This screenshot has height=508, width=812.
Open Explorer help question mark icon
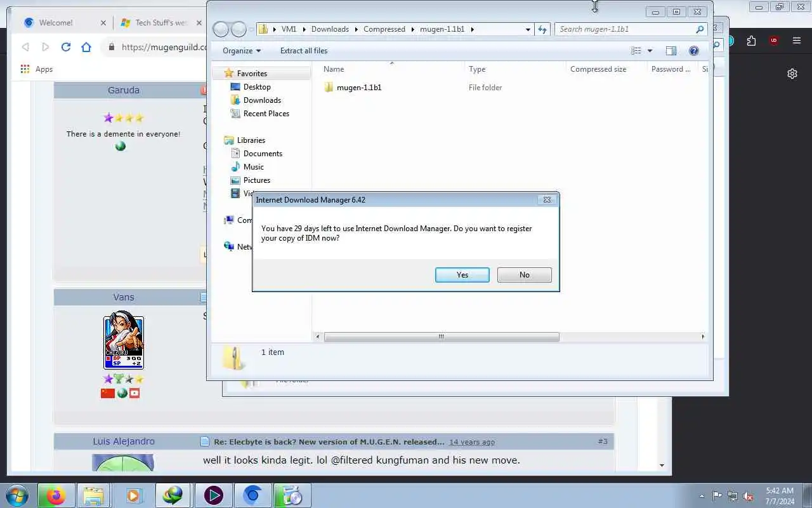693,51
